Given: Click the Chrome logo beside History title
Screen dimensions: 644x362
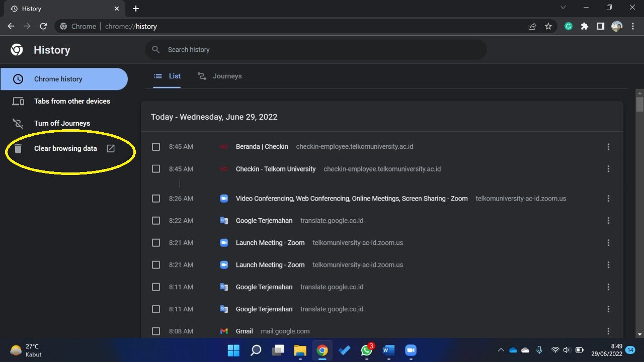Looking at the screenshot, I should 17,50.
